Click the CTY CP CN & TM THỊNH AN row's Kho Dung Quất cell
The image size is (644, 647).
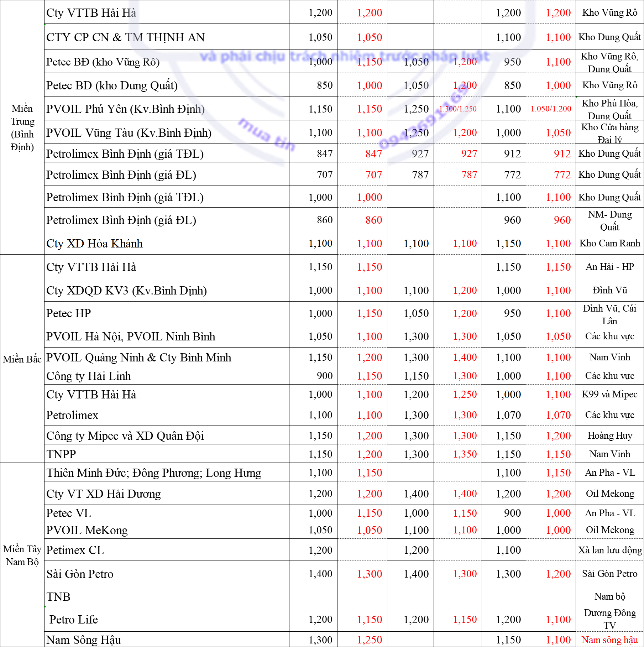(610, 37)
